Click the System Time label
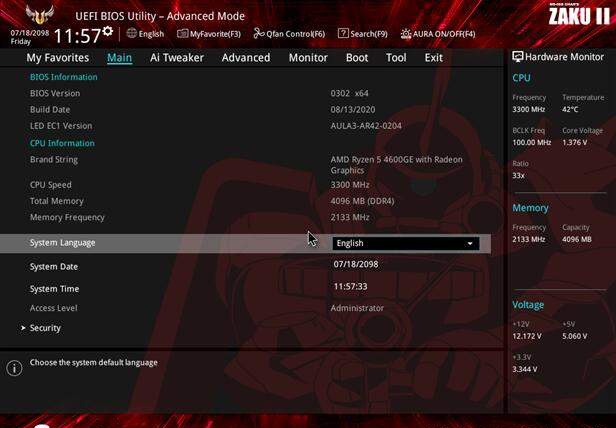The height and width of the screenshot is (428, 616). tap(55, 289)
